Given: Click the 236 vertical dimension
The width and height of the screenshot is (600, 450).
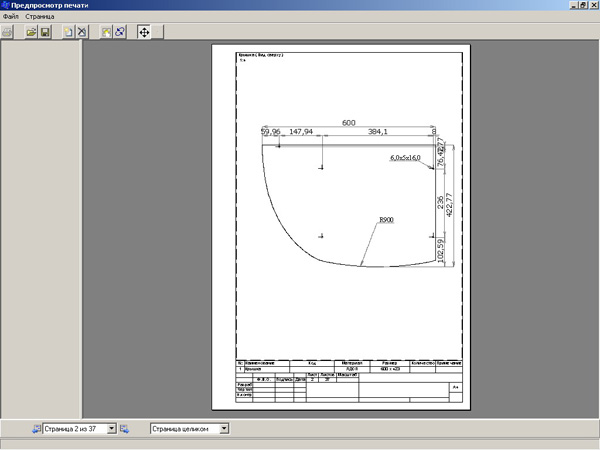Looking at the screenshot, I should coord(440,202).
